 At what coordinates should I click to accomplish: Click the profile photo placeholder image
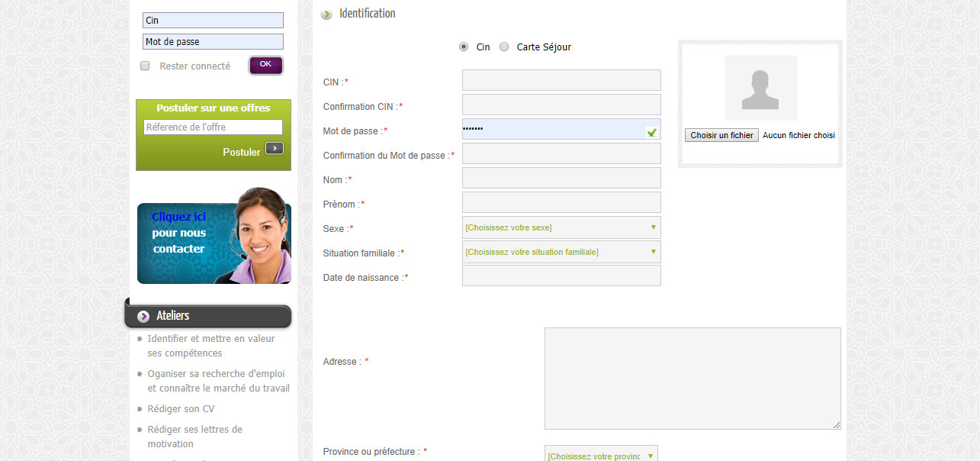coord(760,87)
